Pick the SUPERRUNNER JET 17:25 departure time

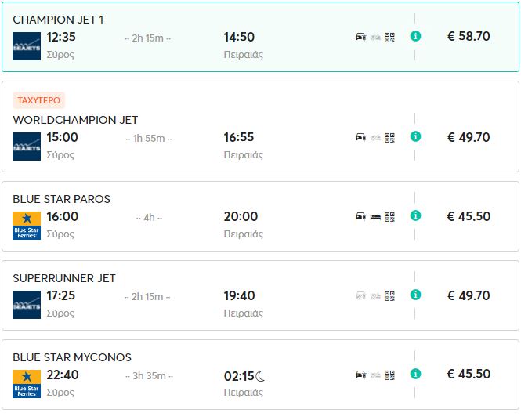tap(63, 295)
